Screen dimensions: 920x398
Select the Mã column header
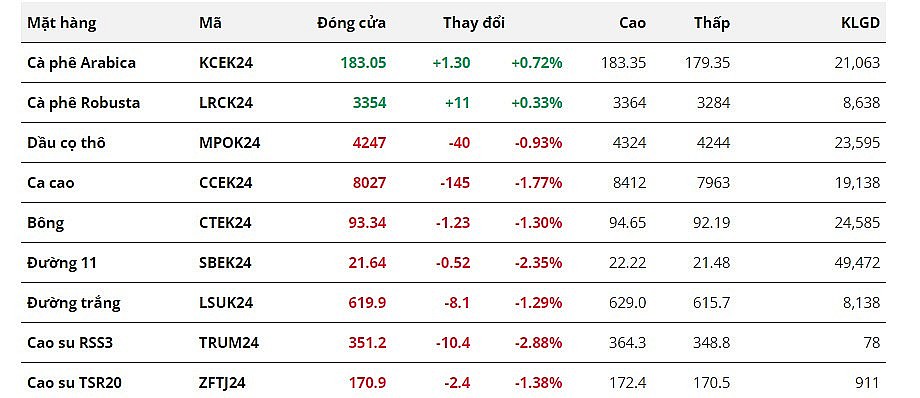pos(210,23)
